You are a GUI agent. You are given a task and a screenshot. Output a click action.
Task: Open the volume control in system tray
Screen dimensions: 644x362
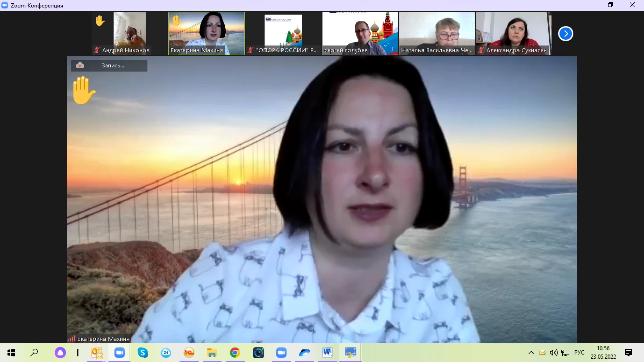tap(553, 353)
